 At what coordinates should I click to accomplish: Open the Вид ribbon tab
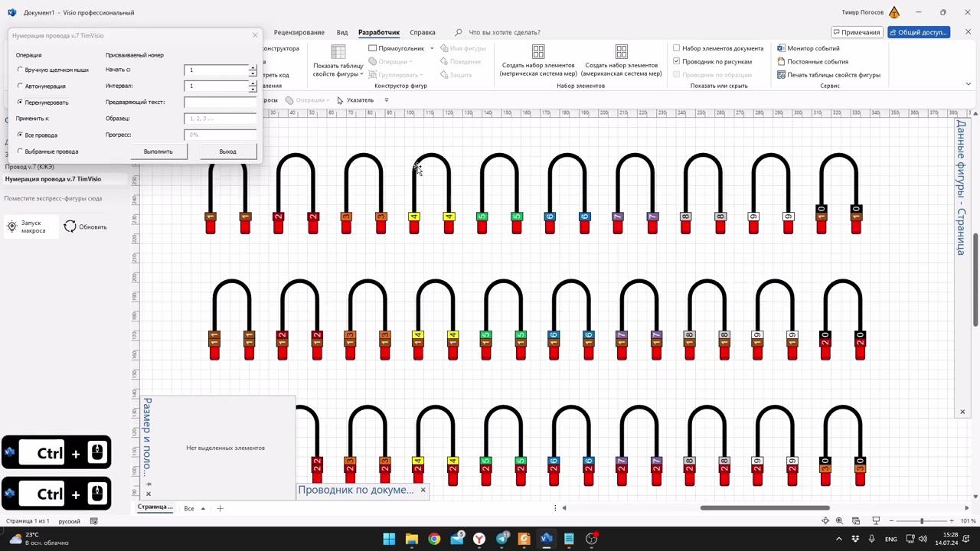(x=342, y=32)
